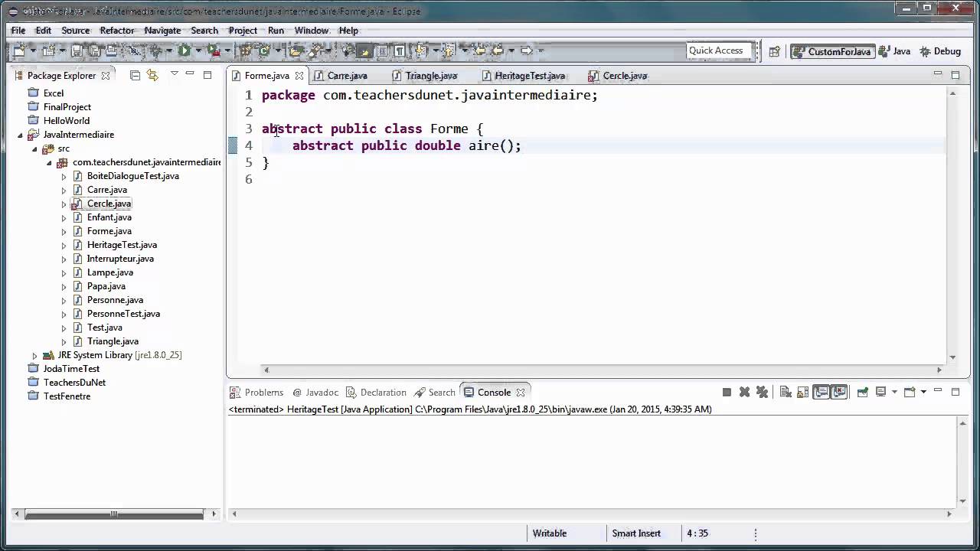Switch to the Problems view tab
This screenshot has height=551, width=980.
(264, 392)
